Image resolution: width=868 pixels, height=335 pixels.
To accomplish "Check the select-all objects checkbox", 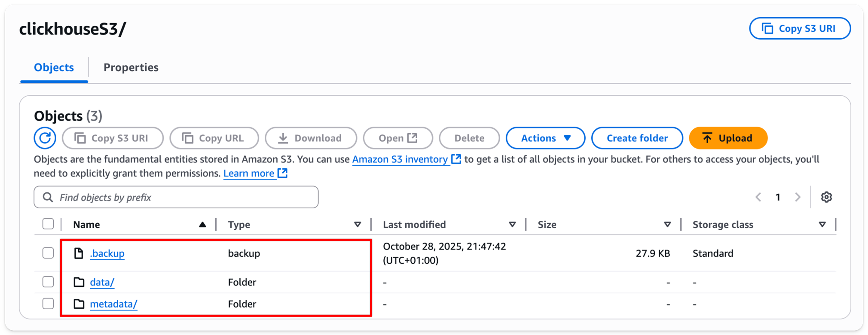I will pos(48,224).
